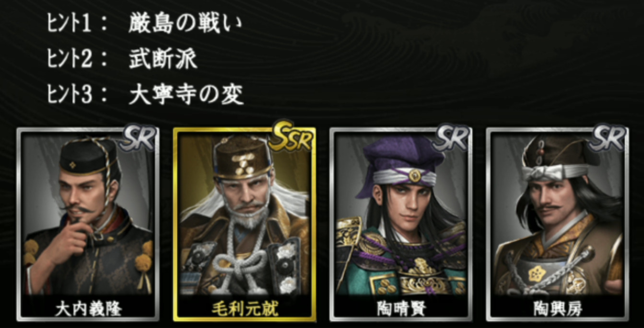The width and height of the screenshot is (644, 328).
Task: Click hint text 厳島の戦い
Action: coord(186,24)
